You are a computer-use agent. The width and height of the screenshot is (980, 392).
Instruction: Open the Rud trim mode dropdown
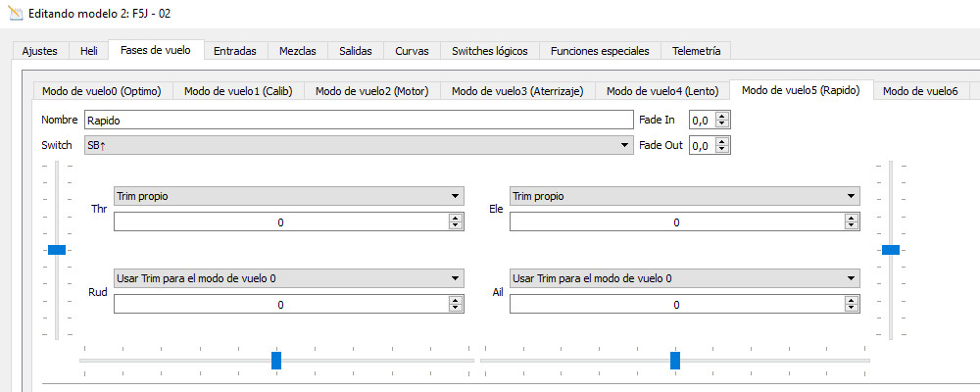(x=288, y=278)
